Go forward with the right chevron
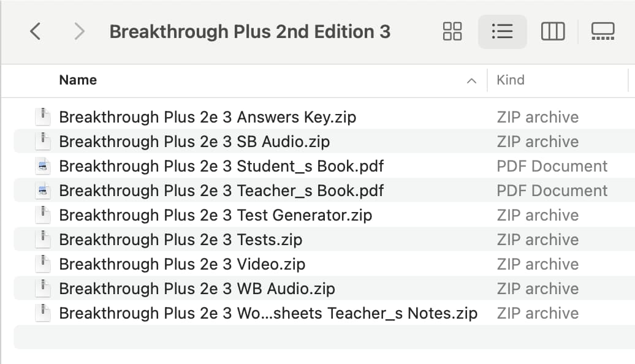 click(x=80, y=32)
